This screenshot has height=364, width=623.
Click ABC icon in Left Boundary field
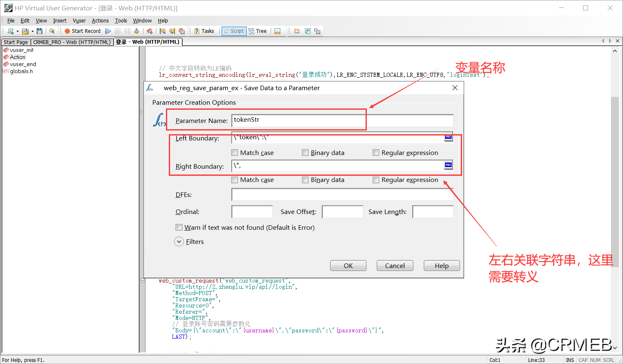[x=448, y=137]
